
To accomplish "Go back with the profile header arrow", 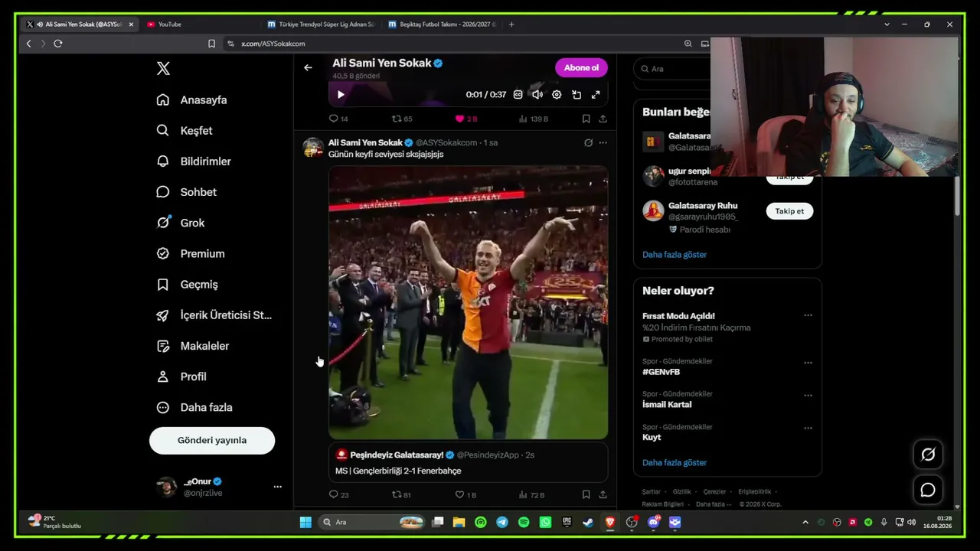I will 308,67.
